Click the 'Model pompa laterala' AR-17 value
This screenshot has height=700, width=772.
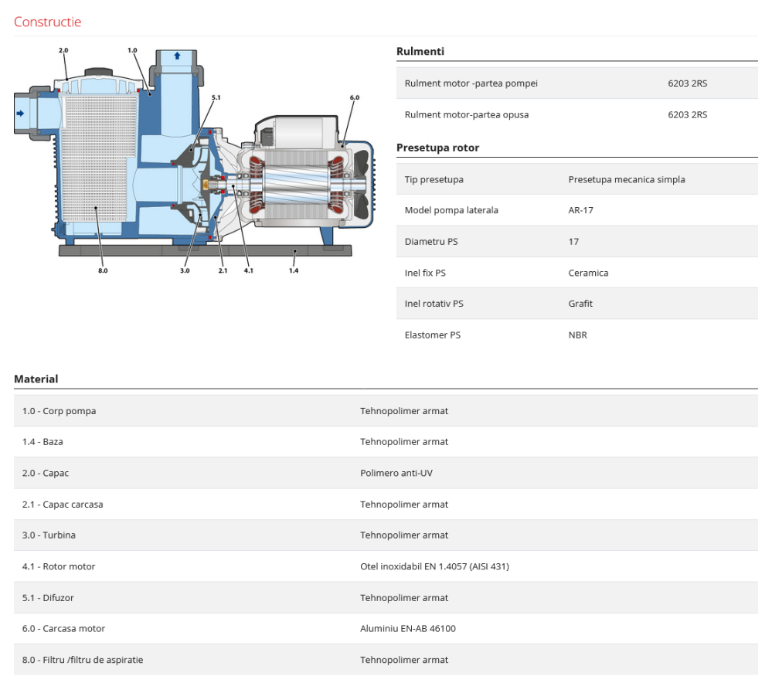click(580, 210)
